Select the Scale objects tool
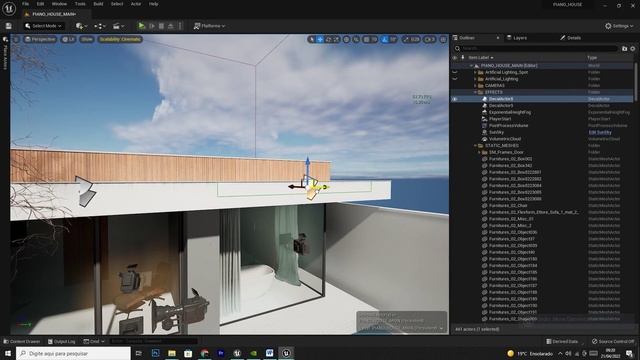The image size is (640, 360). [x=336, y=40]
